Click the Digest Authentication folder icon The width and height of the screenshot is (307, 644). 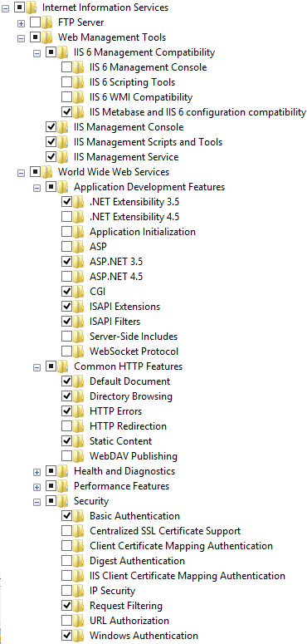79,561
